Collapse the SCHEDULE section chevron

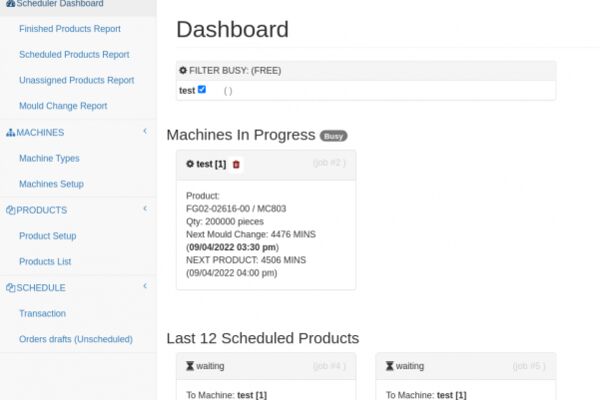(145, 286)
